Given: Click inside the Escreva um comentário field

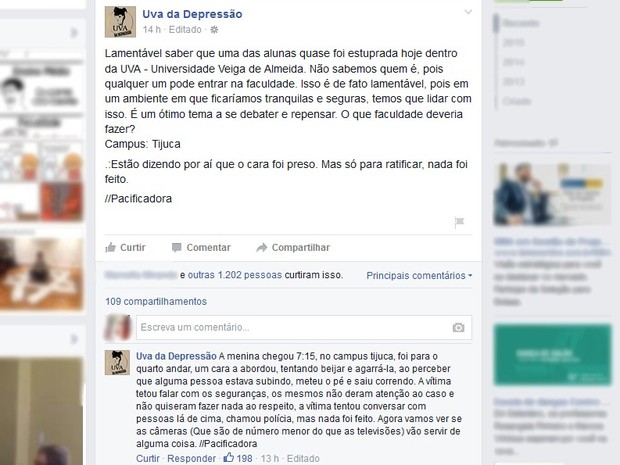Looking at the screenshot, I should [x=304, y=327].
